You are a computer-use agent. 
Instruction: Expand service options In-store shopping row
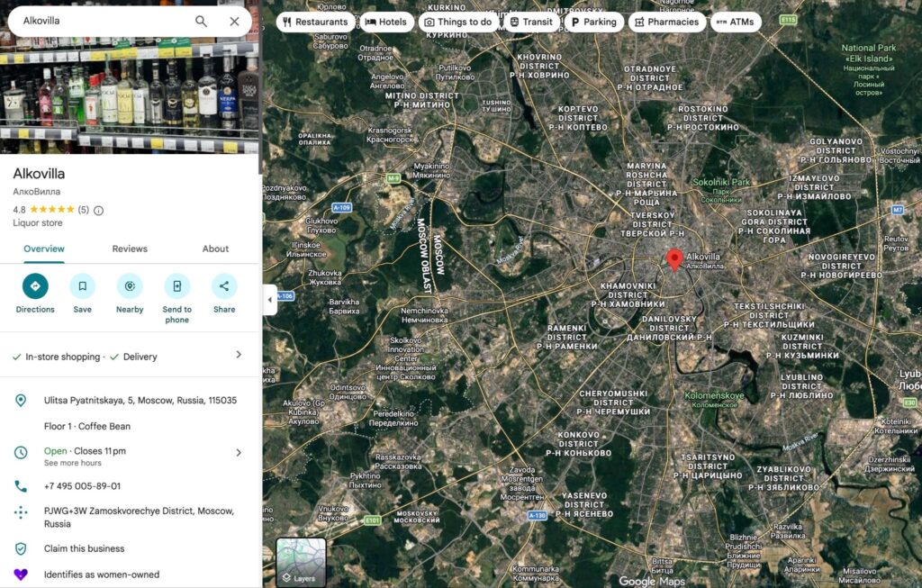129,357
